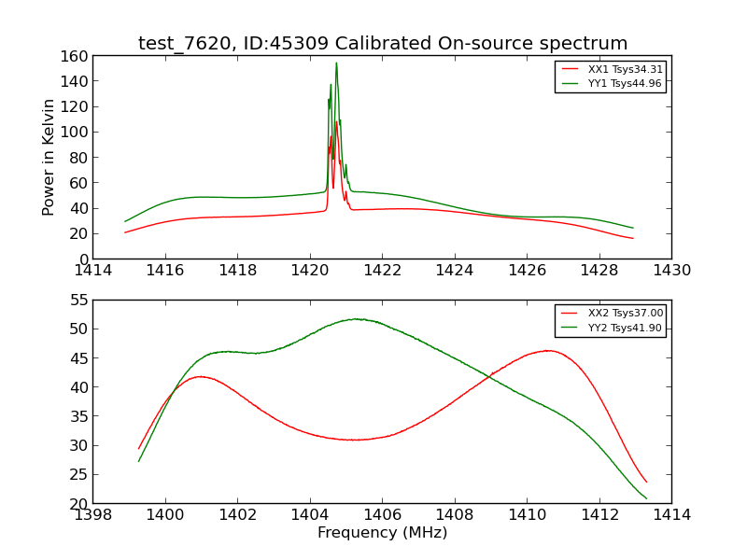Click the 1408 frequency tick label
The height and width of the screenshot is (560, 747).
[455, 515]
